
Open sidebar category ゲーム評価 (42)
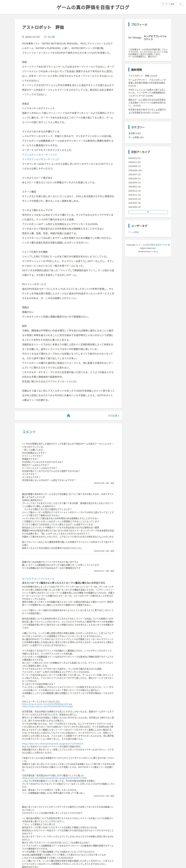[x=136, y=137]
